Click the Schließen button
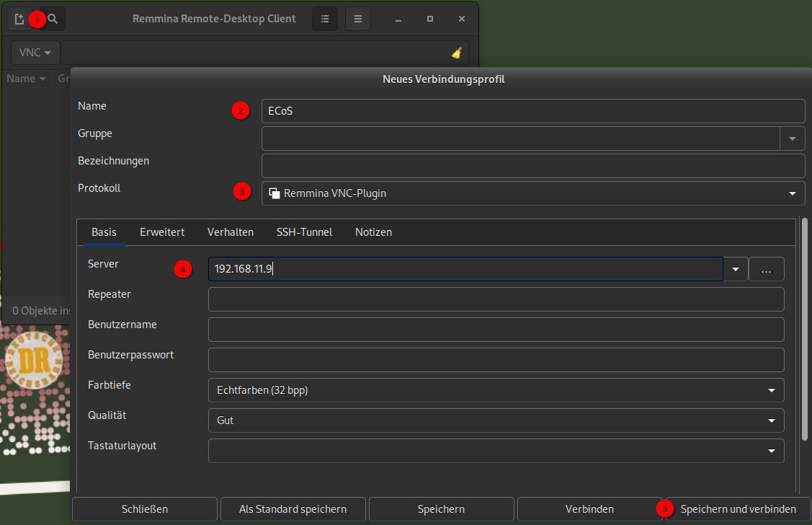 [x=145, y=509]
